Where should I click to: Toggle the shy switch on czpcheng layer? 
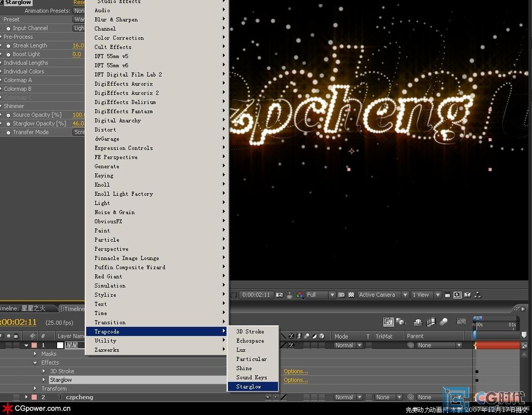click(268, 397)
